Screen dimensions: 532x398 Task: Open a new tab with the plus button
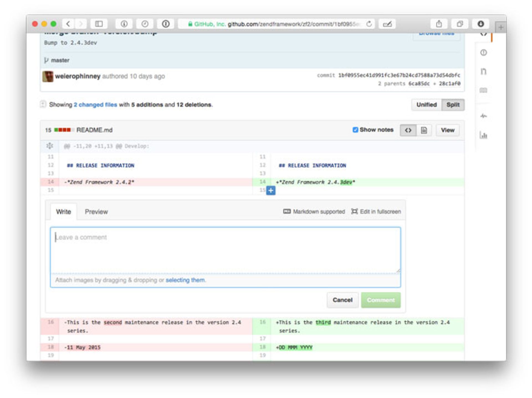(x=501, y=27)
